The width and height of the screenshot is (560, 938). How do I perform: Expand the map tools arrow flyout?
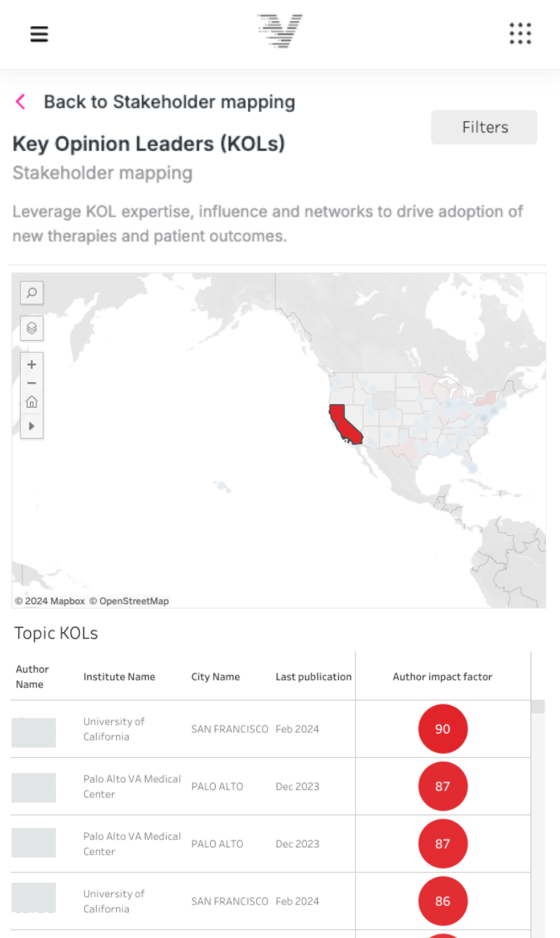coord(32,426)
